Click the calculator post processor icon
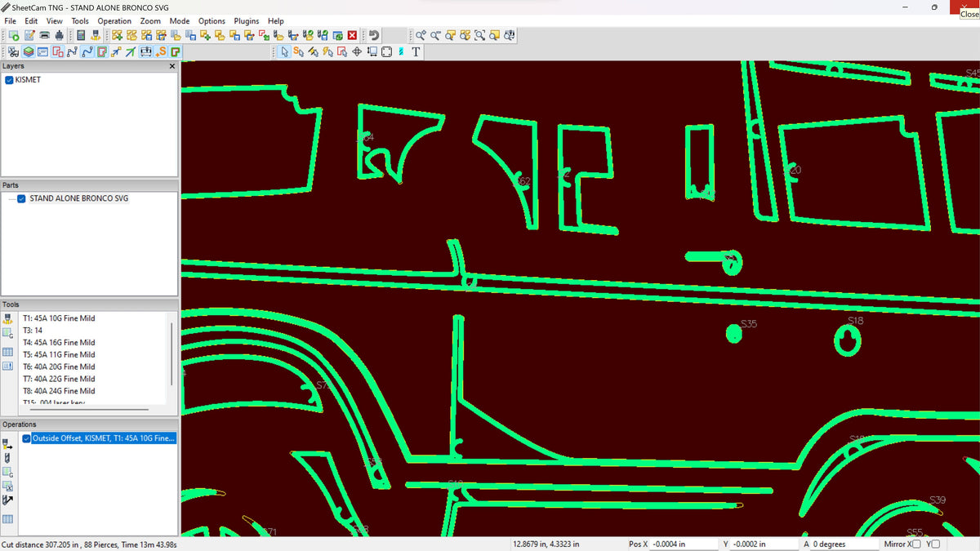The image size is (980, 551). 80,35
